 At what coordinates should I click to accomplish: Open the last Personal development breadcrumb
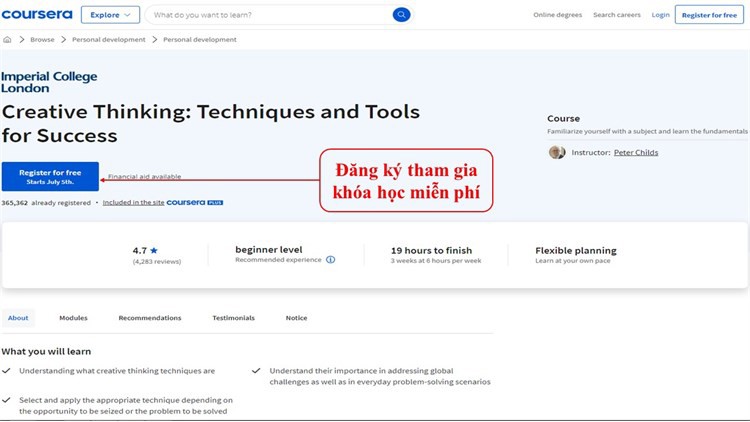point(200,40)
